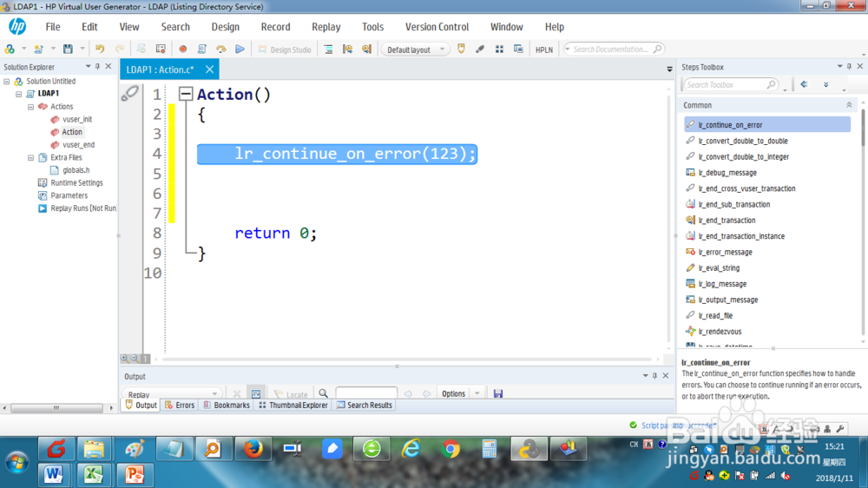Click the Save script toolbar icon
The height and width of the screenshot is (488, 868).
tap(68, 49)
